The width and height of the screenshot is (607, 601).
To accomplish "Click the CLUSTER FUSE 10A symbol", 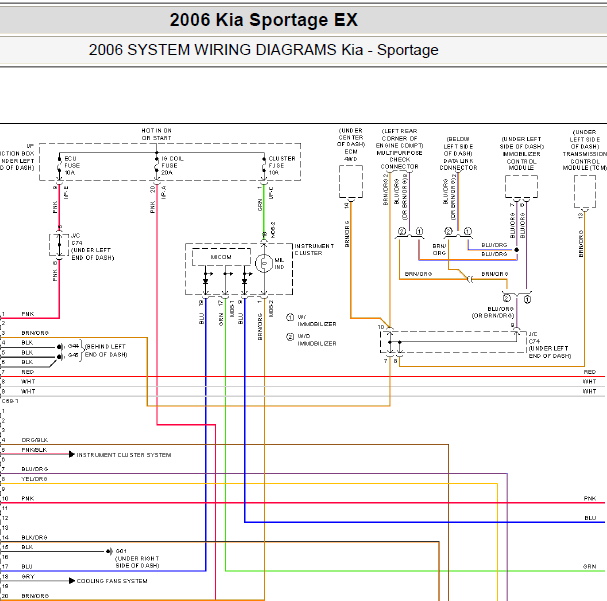I will coord(264,166).
